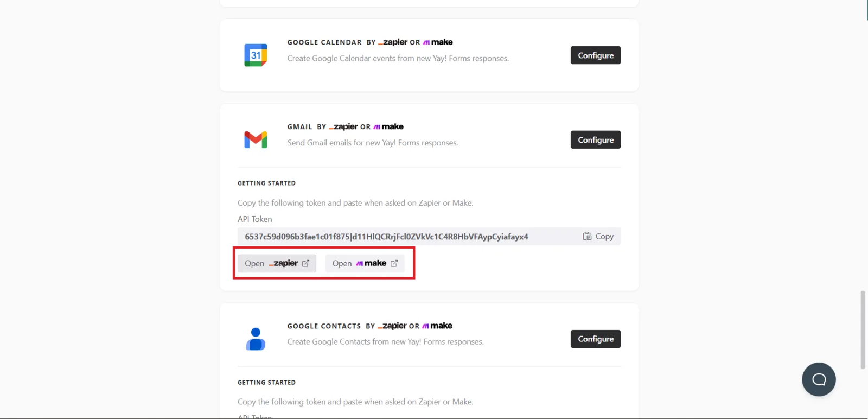Image resolution: width=868 pixels, height=419 pixels.
Task: Open the chat support bubble
Action: pos(819,379)
